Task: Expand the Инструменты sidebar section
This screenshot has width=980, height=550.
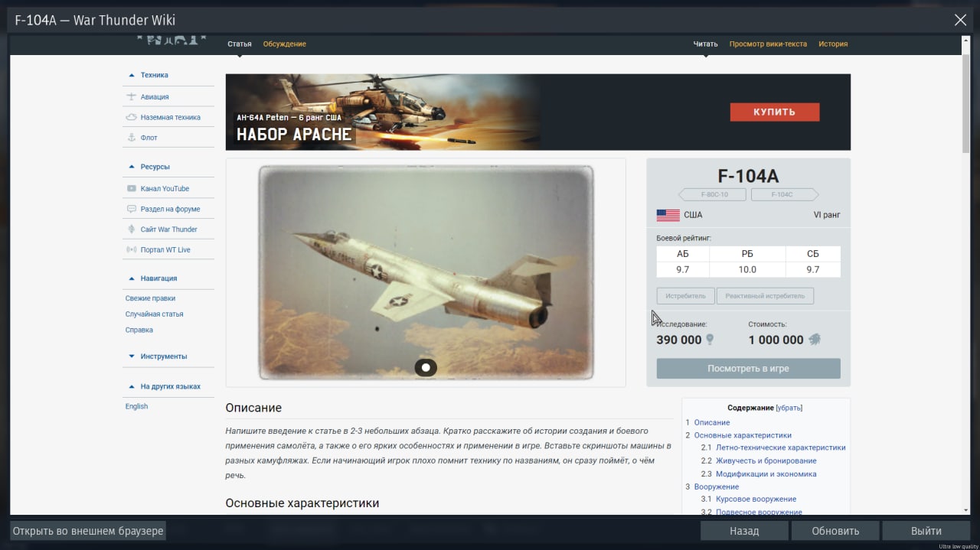Action: 132,356
